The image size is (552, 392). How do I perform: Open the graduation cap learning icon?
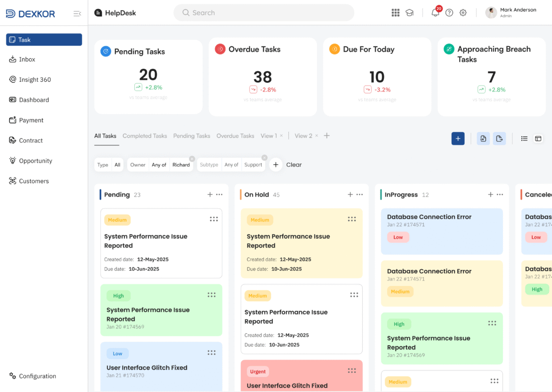410,13
